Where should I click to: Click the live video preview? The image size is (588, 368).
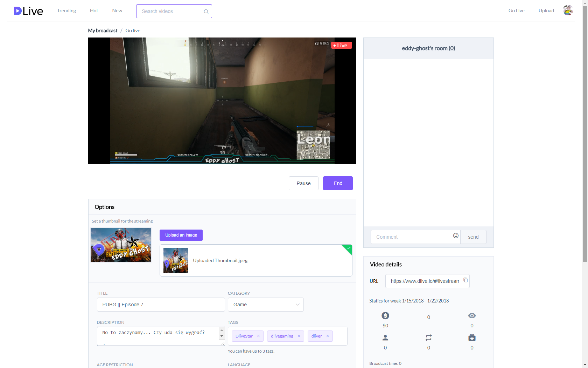point(222,101)
